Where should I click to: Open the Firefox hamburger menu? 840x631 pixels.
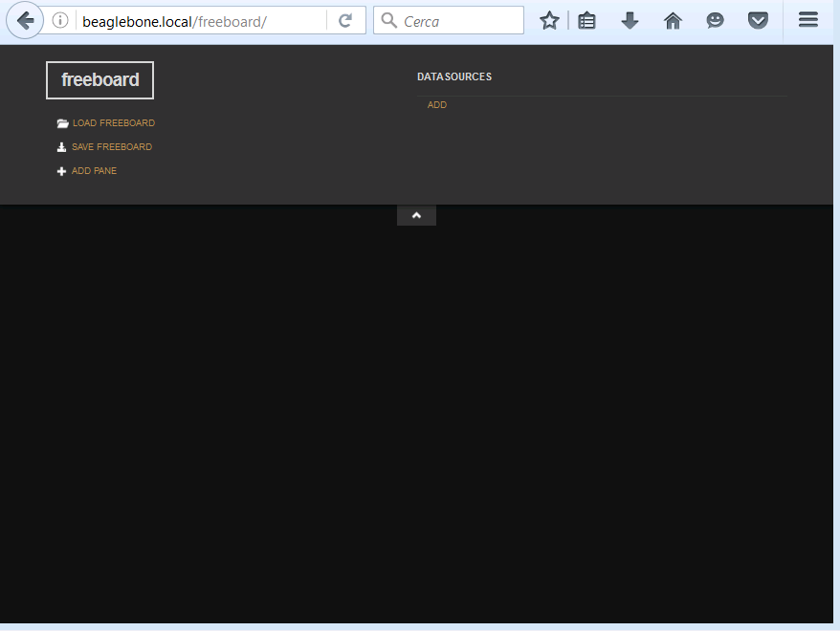pyautogui.click(x=807, y=19)
